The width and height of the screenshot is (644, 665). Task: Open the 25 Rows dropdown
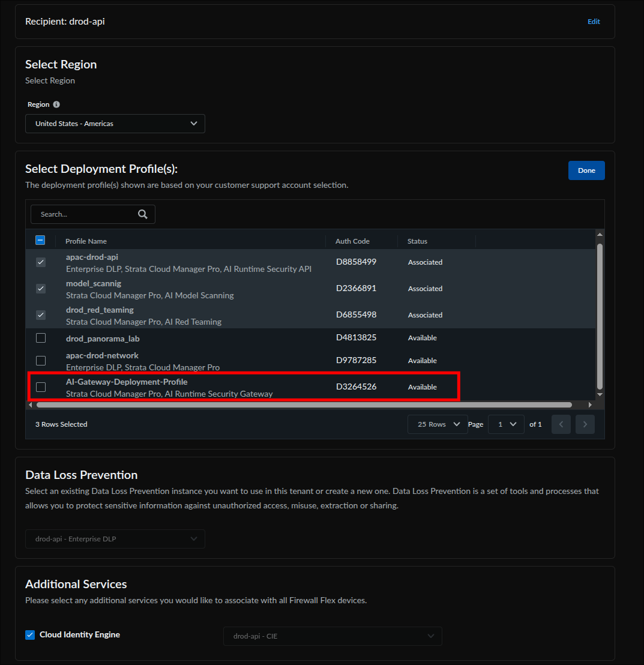pyautogui.click(x=438, y=424)
